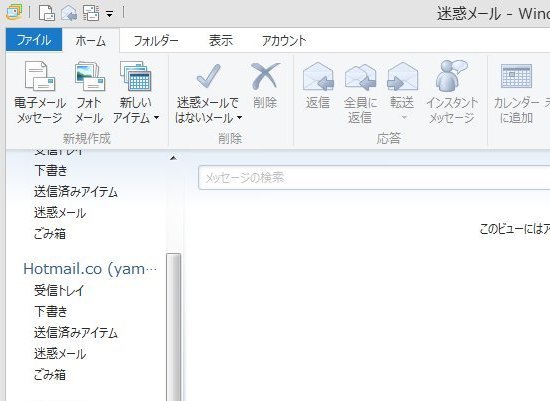
Task: Click the 電子メール メッセージ new mail icon
Action: [40, 76]
